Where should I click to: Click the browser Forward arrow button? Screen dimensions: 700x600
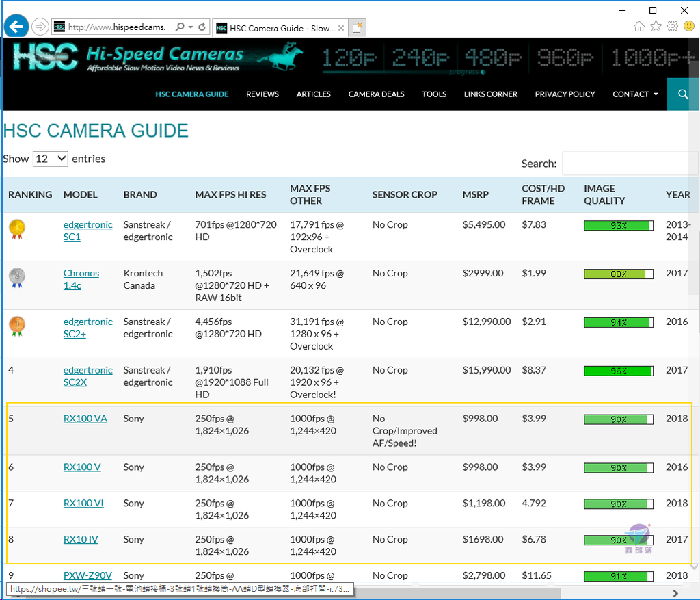click(x=40, y=27)
